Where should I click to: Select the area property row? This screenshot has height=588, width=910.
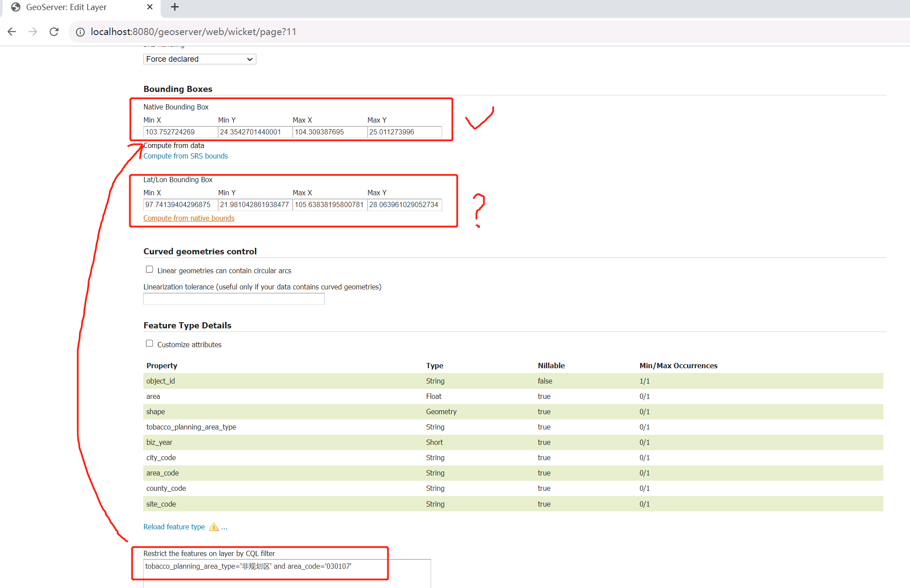(513, 396)
